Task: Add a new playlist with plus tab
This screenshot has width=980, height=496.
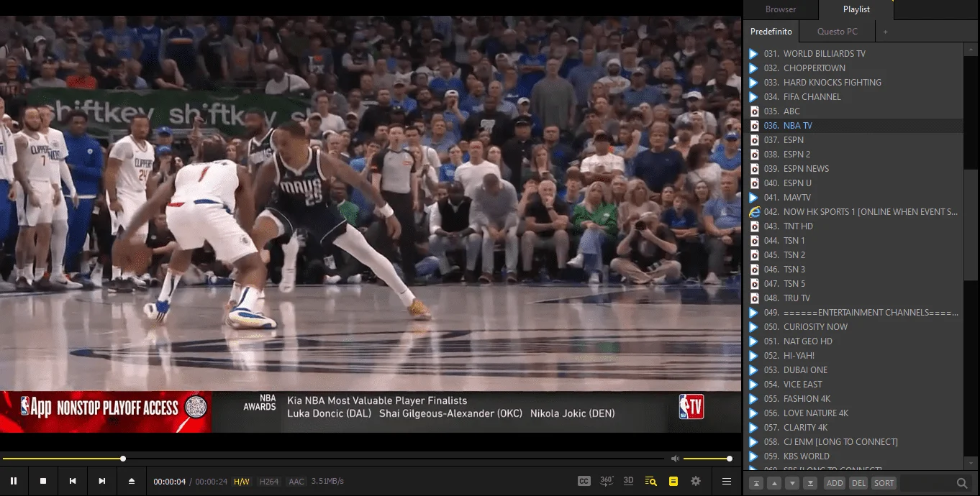Action: (886, 32)
